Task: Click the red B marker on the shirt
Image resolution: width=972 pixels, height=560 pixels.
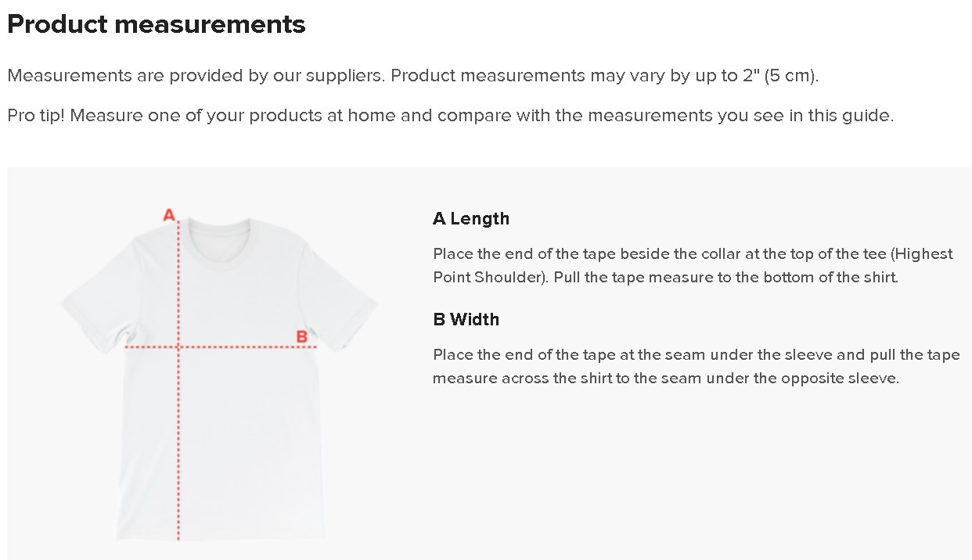Action: tap(301, 337)
